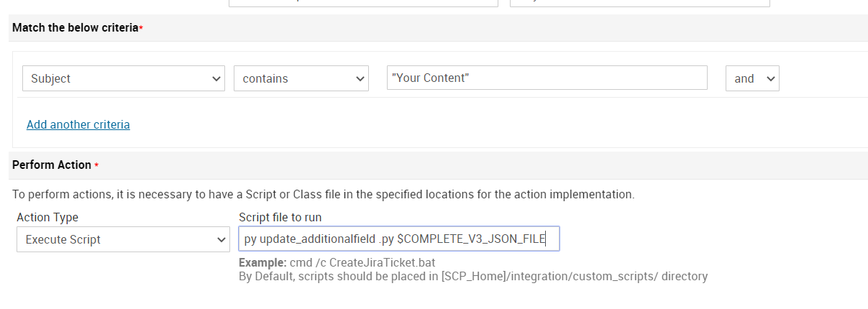Click the "Your Content" criteria value field
The image size is (868, 309).
click(547, 78)
